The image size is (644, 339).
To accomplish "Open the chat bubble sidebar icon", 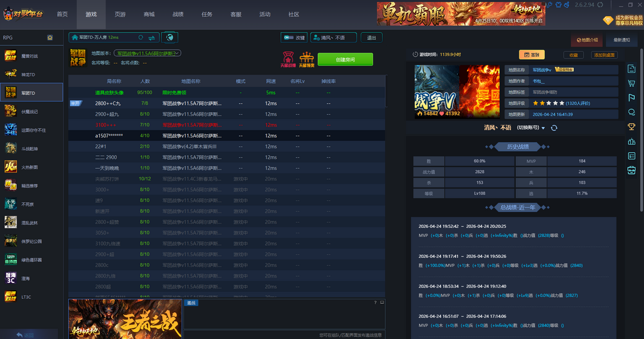I will (x=631, y=112).
